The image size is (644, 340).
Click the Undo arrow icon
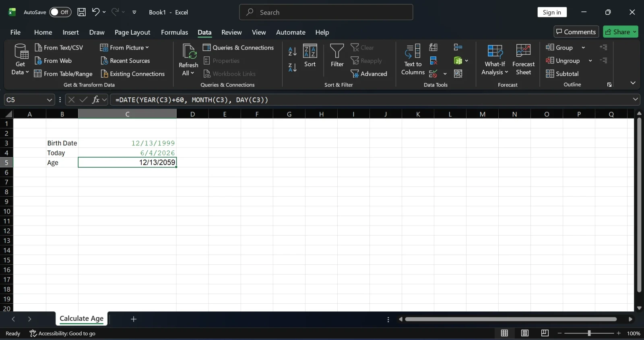95,12
